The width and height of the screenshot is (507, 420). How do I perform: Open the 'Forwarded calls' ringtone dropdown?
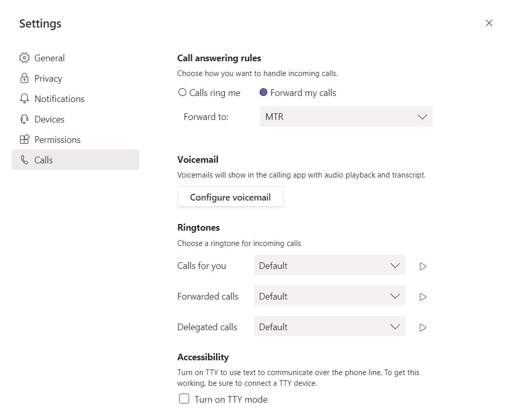329,296
